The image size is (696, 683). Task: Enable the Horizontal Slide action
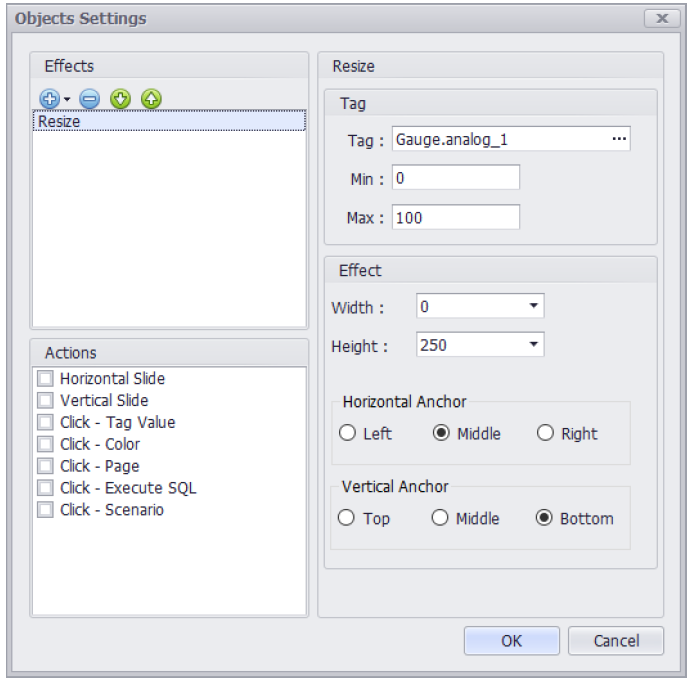coord(45,379)
